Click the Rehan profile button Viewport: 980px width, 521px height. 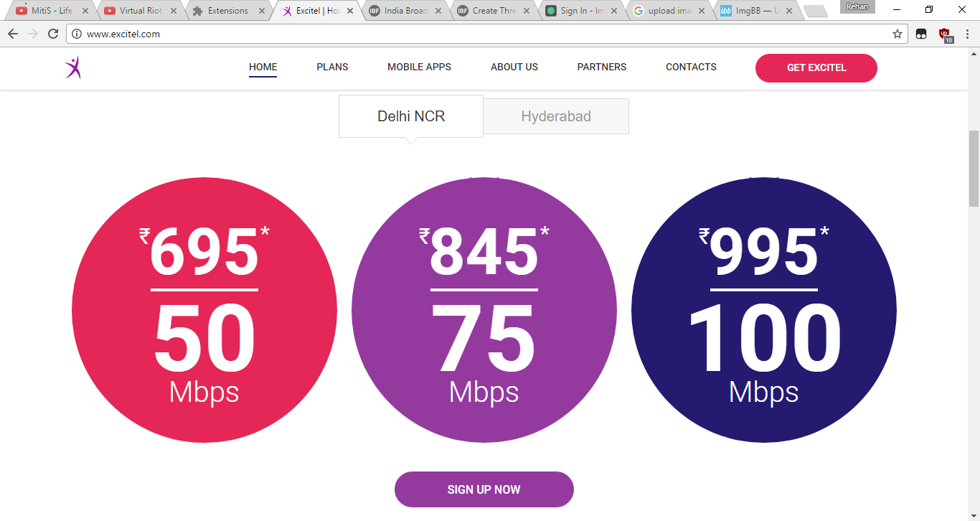pyautogui.click(x=857, y=7)
